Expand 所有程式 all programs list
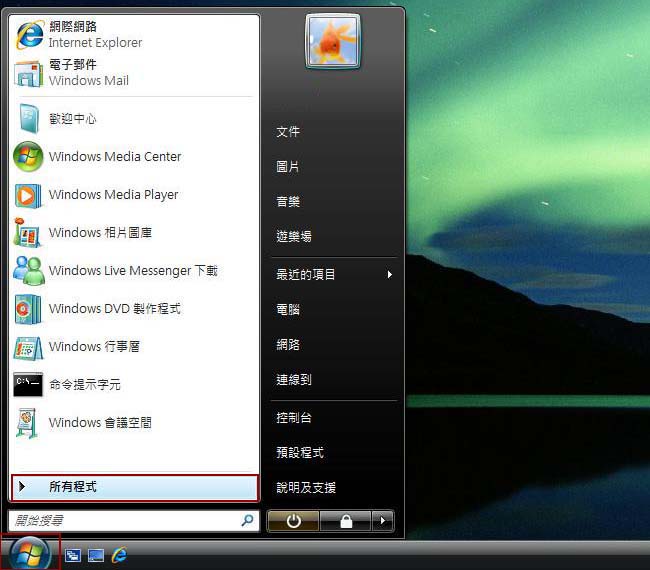The width and height of the screenshot is (650, 570). point(135,488)
